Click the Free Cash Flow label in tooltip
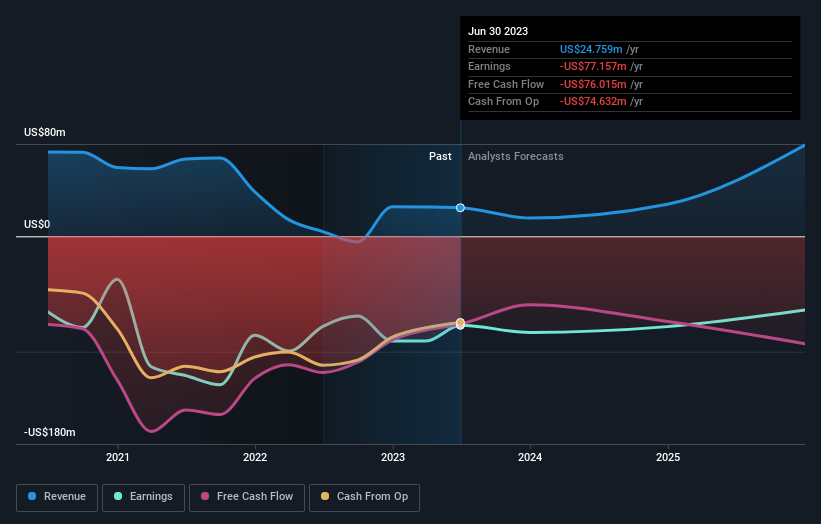821x524 pixels. [506, 84]
